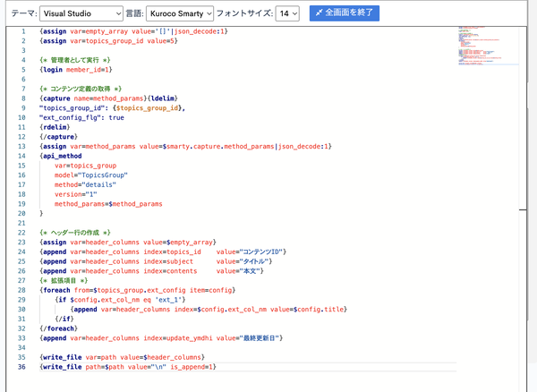
Task: Click the comment 管理者として実行
Action: [x=74, y=60]
